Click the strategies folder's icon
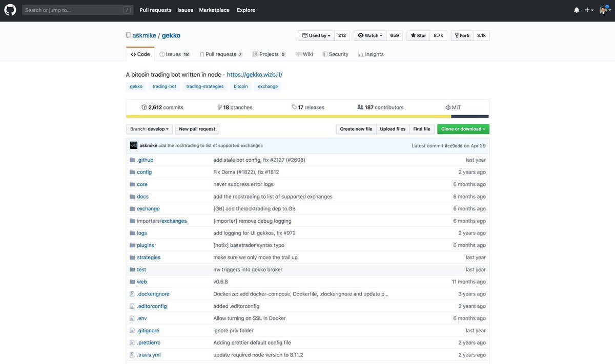The height and width of the screenshot is (364, 615). click(132, 258)
